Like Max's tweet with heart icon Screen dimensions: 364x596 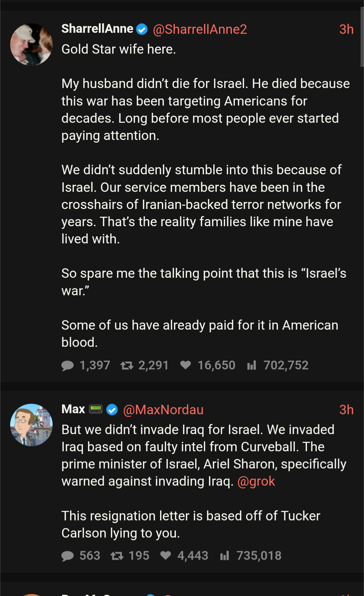pos(165,556)
